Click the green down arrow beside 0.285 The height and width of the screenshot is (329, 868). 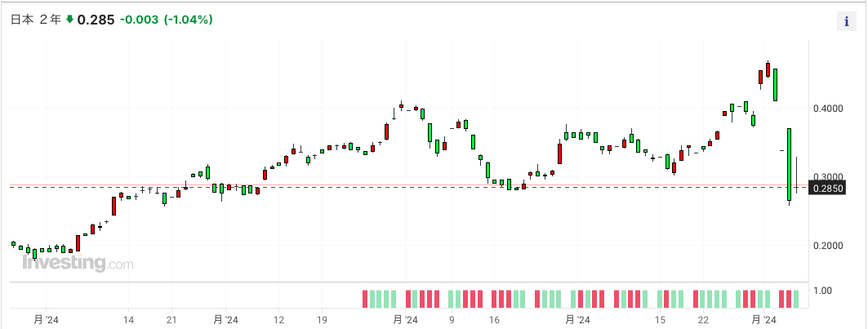[69, 20]
